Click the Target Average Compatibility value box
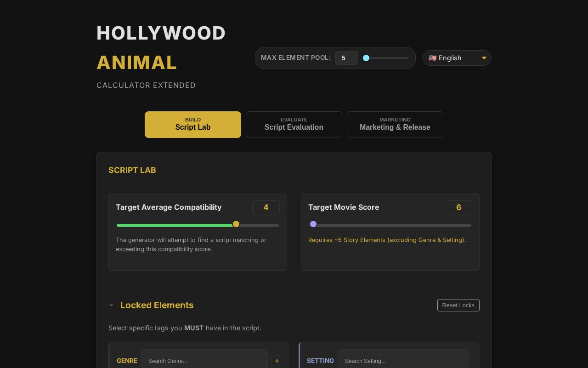This screenshot has width=588, height=368. (x=266, y=207)
